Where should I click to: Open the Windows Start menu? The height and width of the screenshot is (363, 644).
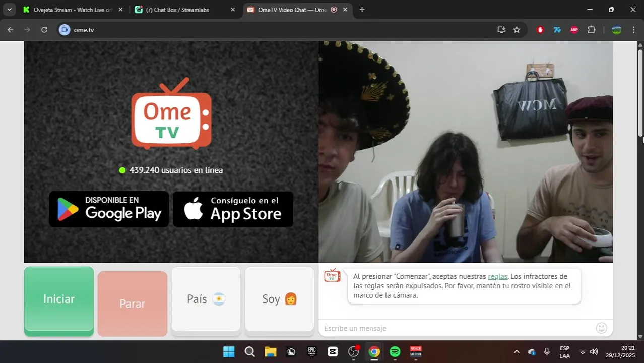[x=229, y=352]
